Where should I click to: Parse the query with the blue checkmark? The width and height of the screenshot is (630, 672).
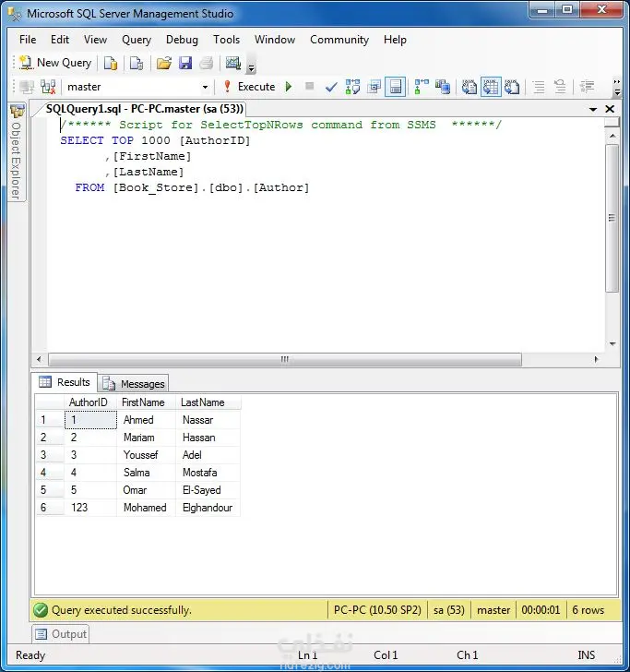tap(330, 87)
